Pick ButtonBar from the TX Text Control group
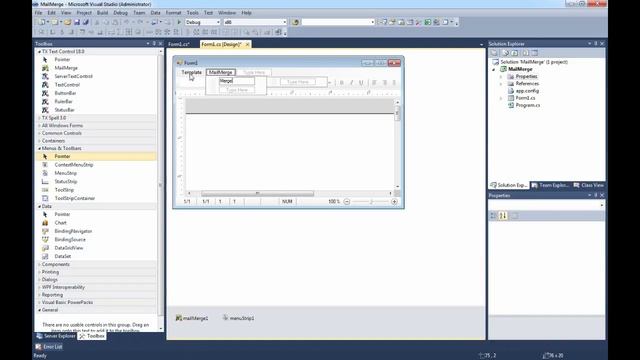This screenshot has width=640, height=360. [x=65, y=93]
